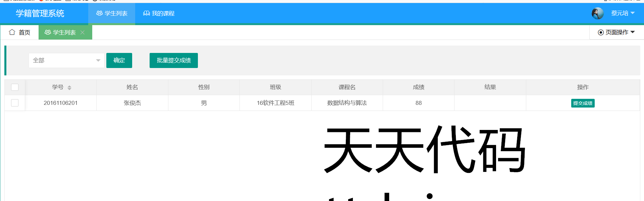Click the 学籍管理系统 logo title
This screenshot has width=644, height=201.
point(40,13)
